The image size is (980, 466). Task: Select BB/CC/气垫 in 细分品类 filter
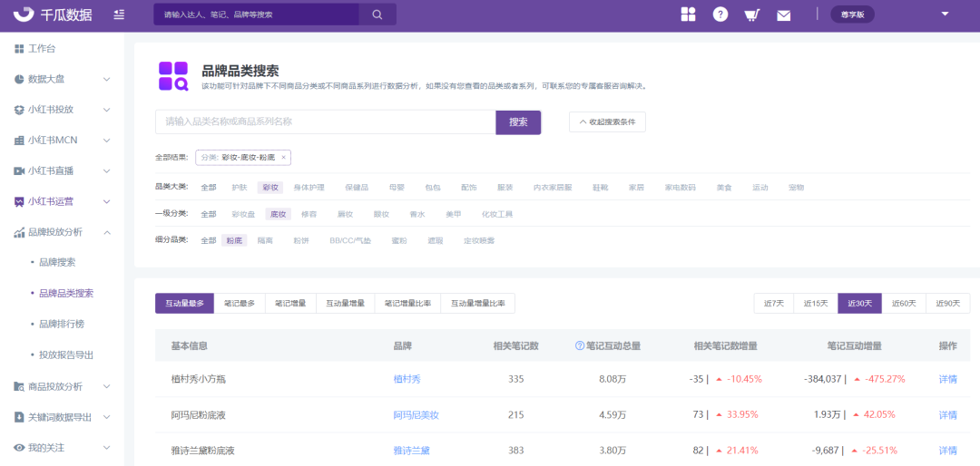tap(350, 240)
